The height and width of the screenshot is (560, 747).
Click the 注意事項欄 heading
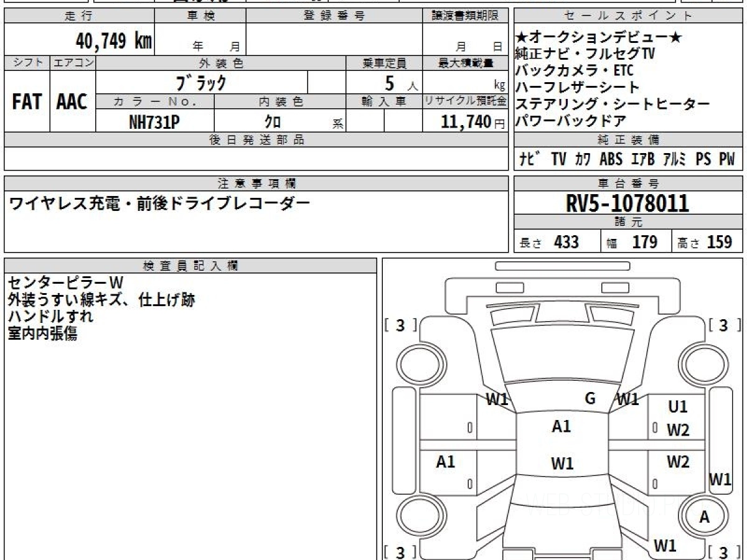[x=256, y=184]
